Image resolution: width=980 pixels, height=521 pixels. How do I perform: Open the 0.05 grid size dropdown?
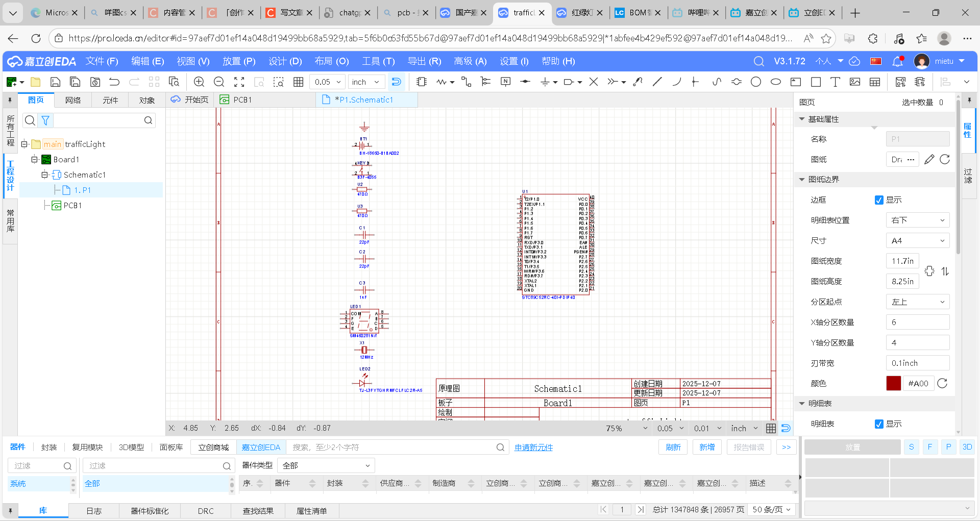pyautogui.click(x=328, y=82)
